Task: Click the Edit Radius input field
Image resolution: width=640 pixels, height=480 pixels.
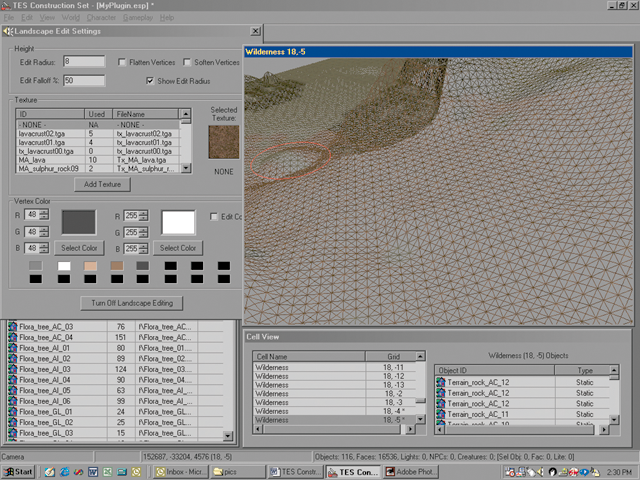Action: [83, 62]
